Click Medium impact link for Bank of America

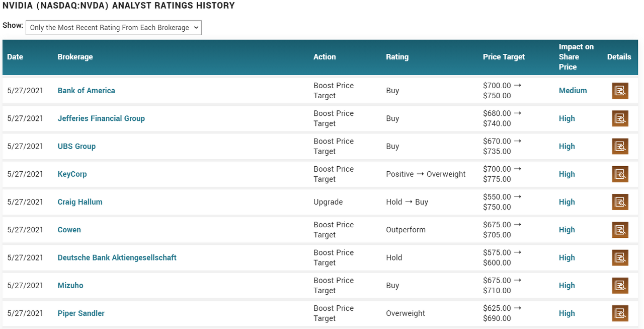click(573, 91)
